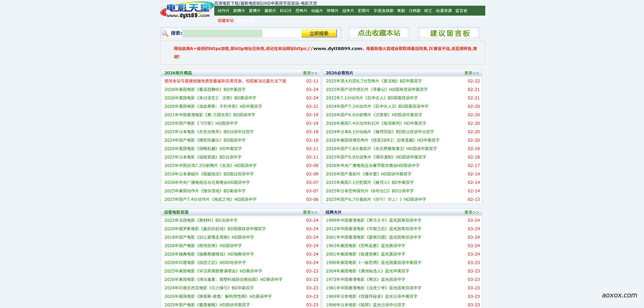The width and height of the screenshot is (644, 308).
Task: Click the search text input field
Action: coord(222,33)
